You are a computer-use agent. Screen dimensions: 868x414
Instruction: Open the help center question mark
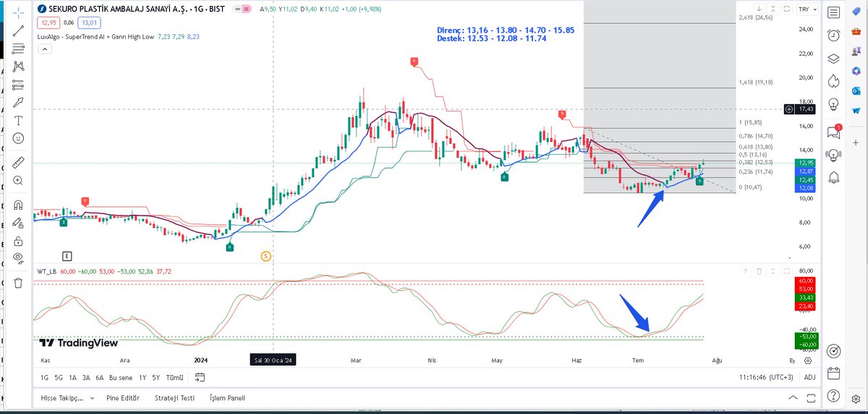pyautogui.click(x=834, y=397)
